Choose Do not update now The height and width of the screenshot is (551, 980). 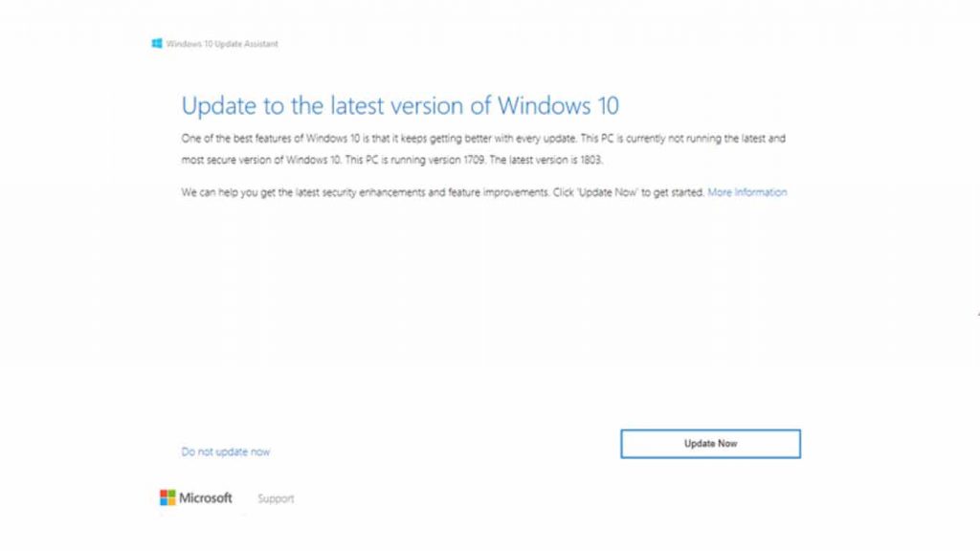click(x=226, y=452)
